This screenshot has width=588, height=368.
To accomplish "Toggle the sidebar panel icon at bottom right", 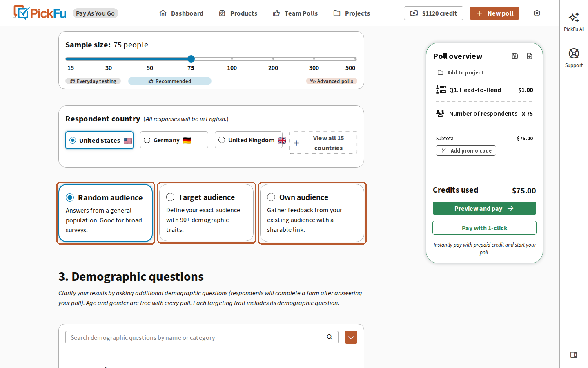I will [574, 355].
